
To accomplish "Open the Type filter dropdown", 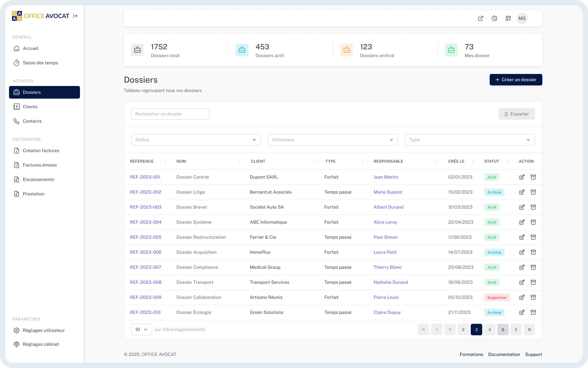I will (470, 140).
